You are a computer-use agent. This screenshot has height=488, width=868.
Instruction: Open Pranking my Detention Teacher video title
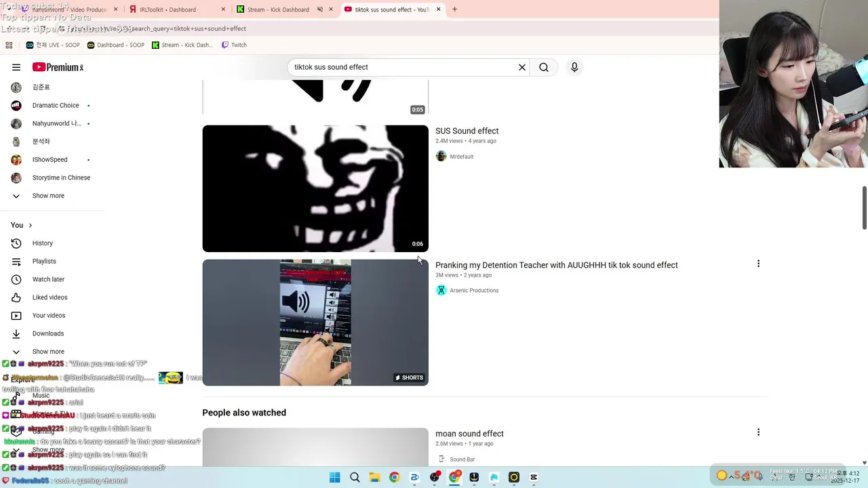coord(556,265)
